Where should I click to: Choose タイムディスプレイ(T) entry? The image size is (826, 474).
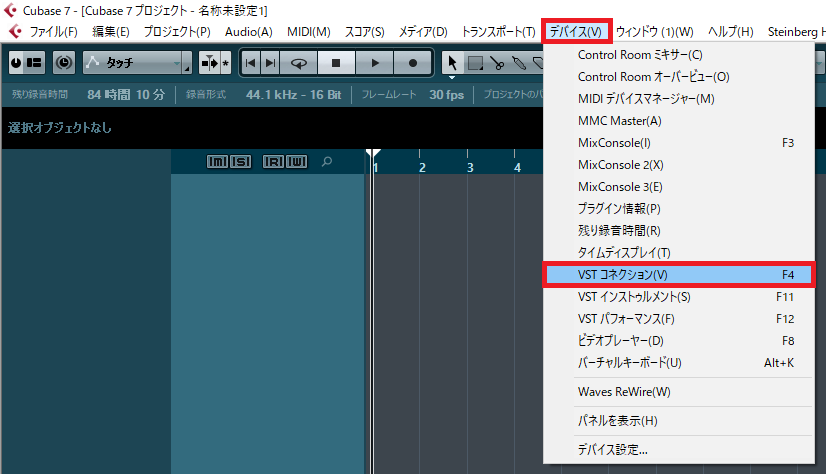679,253
